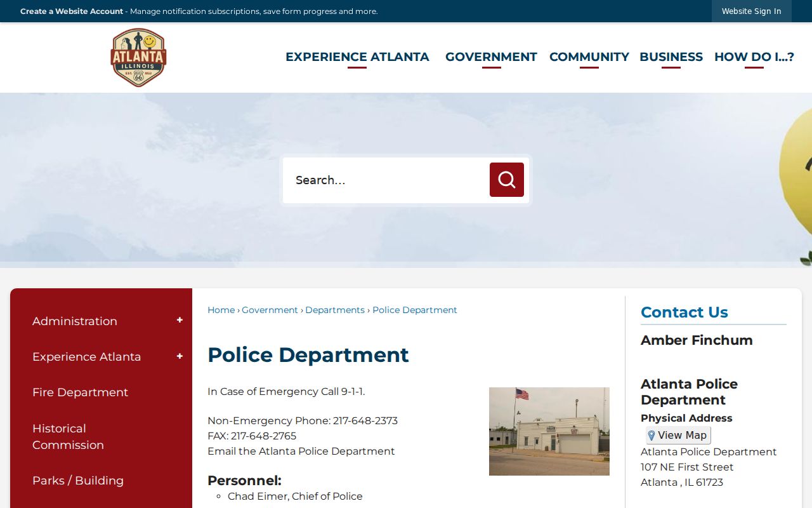Select the Atlanta, IL 61723 line

[x=682, y=483]
